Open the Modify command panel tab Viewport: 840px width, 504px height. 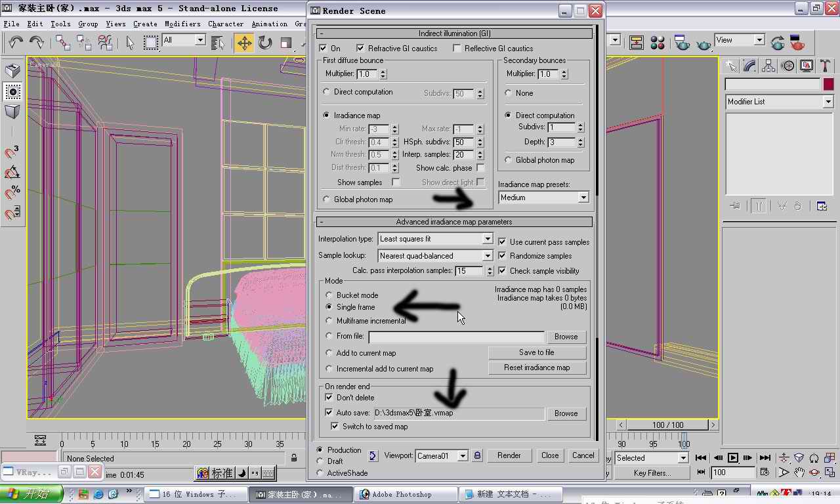click(x=749, y=66)
